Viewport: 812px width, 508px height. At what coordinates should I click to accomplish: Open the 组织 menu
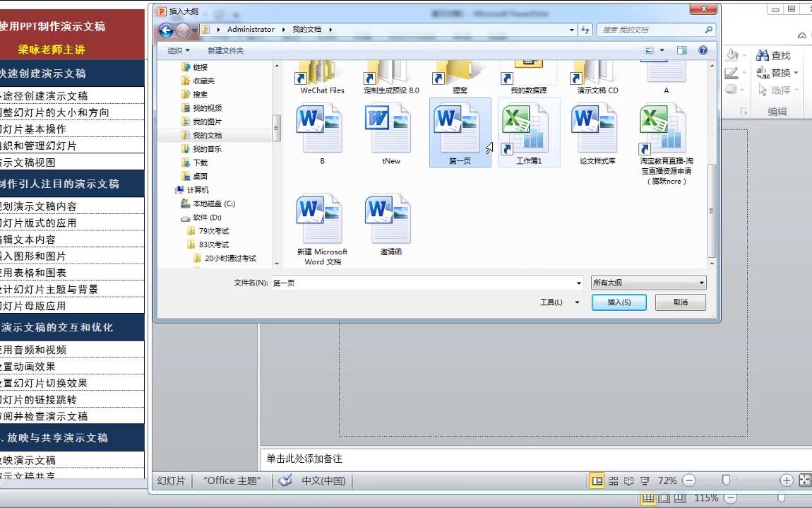point(177,50)
